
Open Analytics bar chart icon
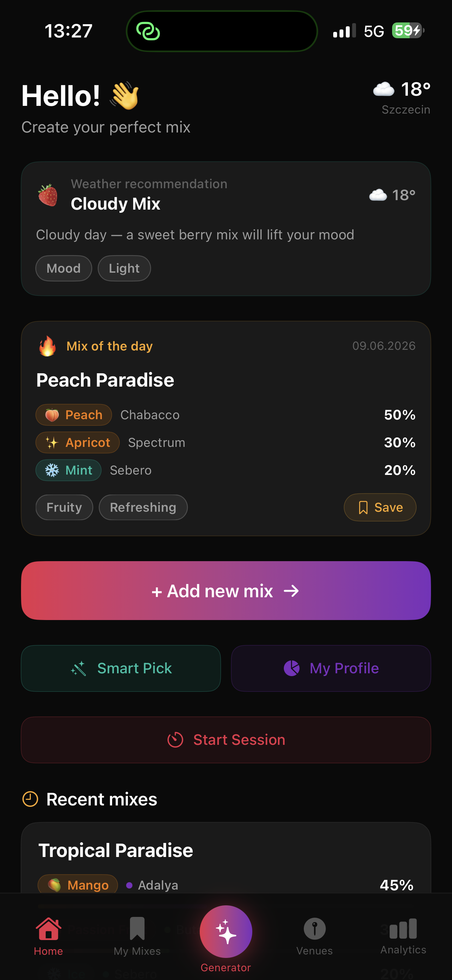pyautogui.click(x=403, y=928)
